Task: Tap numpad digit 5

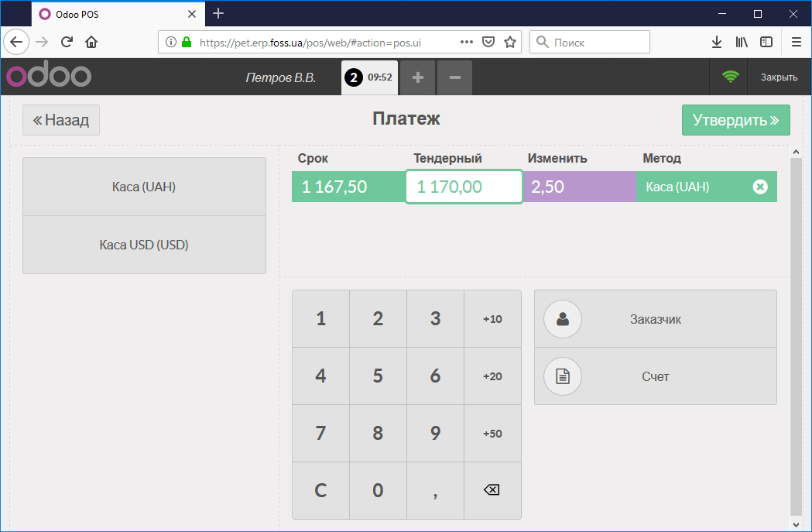Action: pyautogui.click(x=378, y=376)
